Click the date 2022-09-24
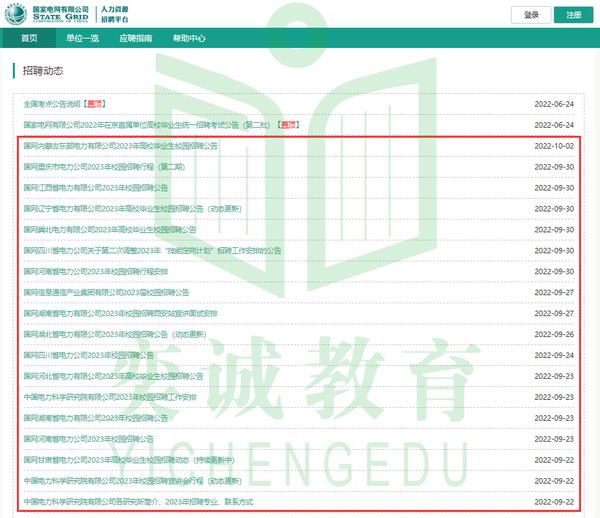Viewport: 600px width, 518px height. point(554,355)
